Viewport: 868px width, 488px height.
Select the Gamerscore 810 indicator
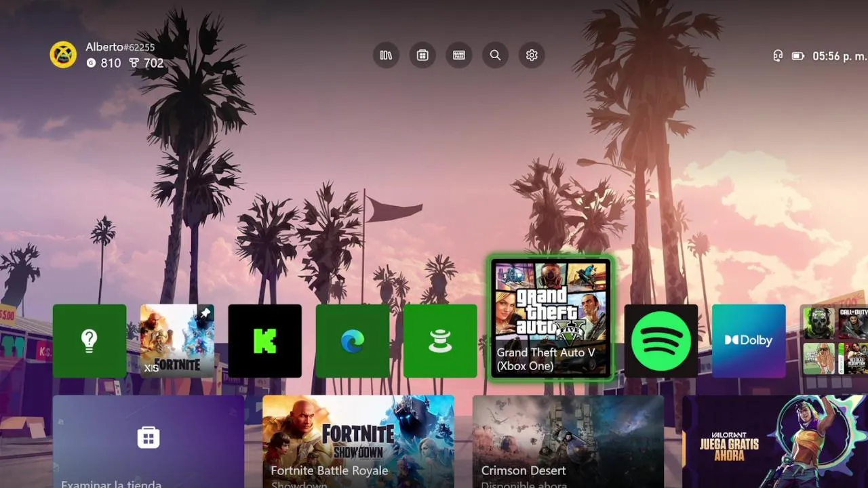(x=104, y=63)
